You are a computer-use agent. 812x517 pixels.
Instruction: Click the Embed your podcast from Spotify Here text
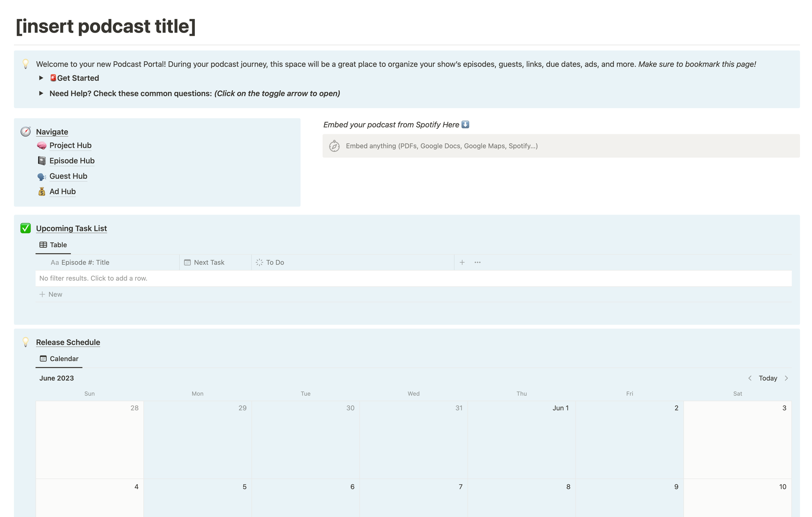coord(391,125)
